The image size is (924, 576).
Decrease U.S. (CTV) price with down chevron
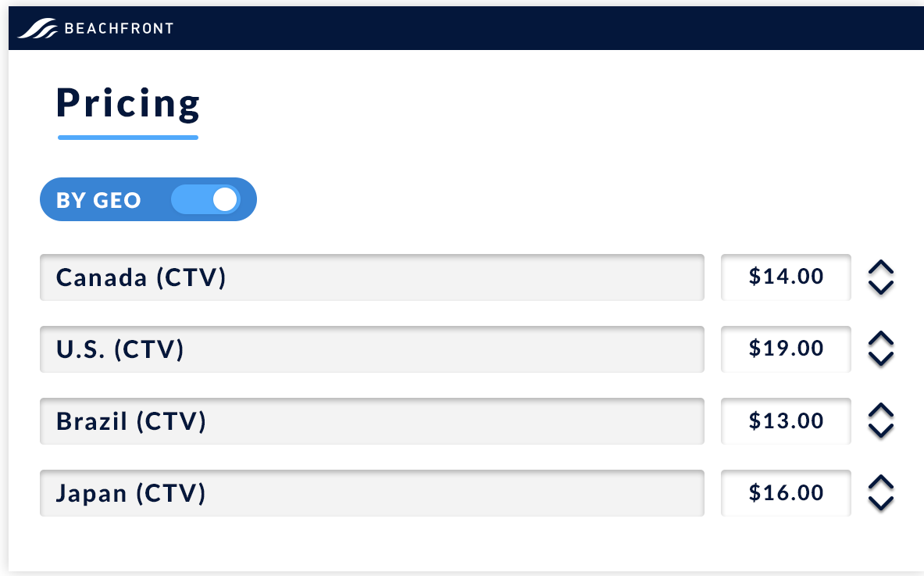point(881,359)
